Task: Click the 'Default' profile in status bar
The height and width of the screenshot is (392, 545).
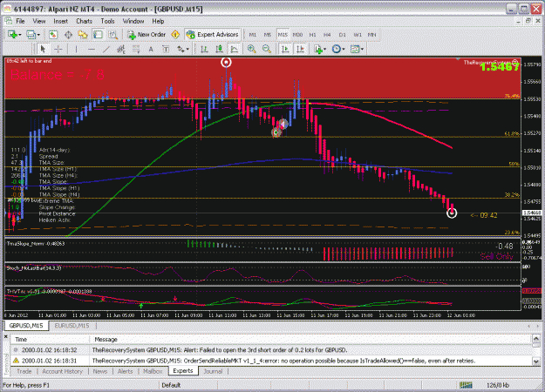Action: (x=171, y=385)
